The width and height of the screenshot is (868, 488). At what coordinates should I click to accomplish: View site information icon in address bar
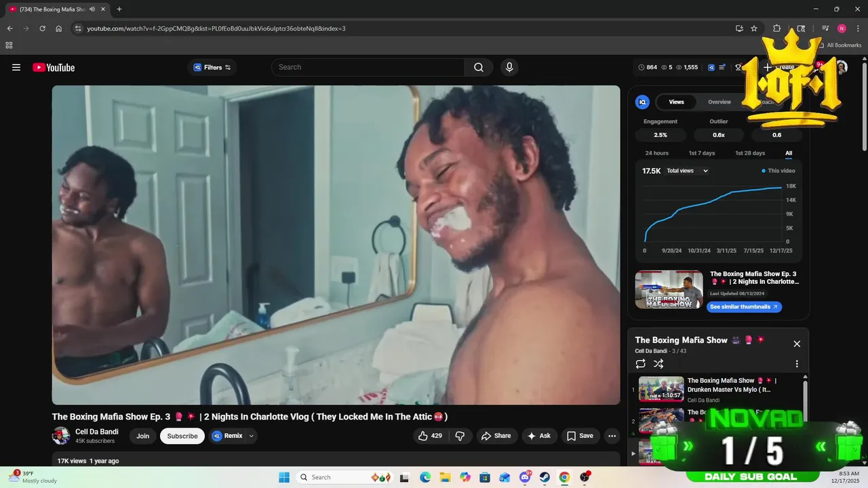point(78,28)
